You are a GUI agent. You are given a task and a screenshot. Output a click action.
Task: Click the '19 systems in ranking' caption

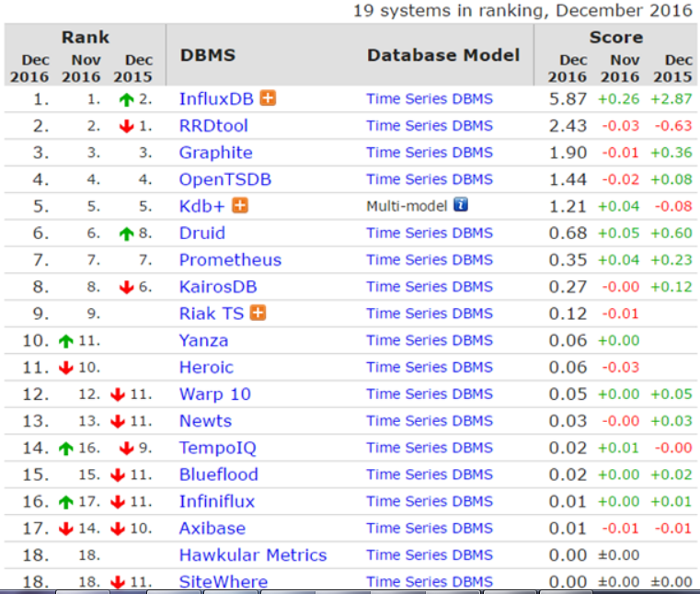click(522, 10)
